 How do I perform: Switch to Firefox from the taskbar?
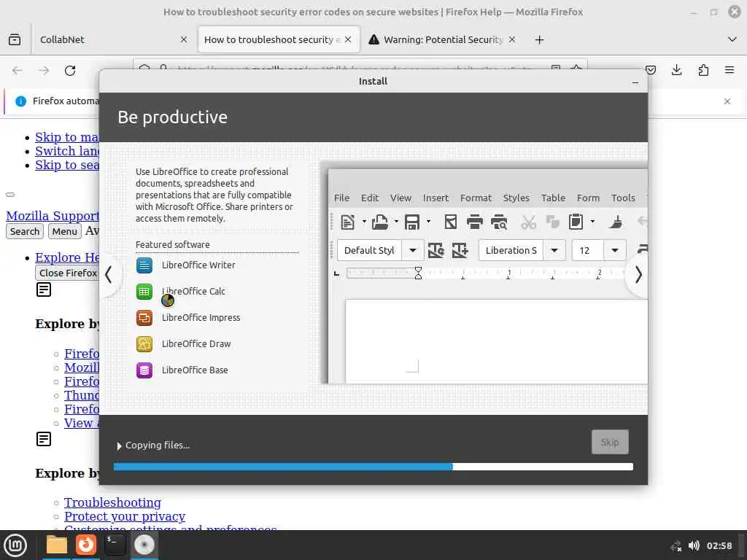click(86, 545)
